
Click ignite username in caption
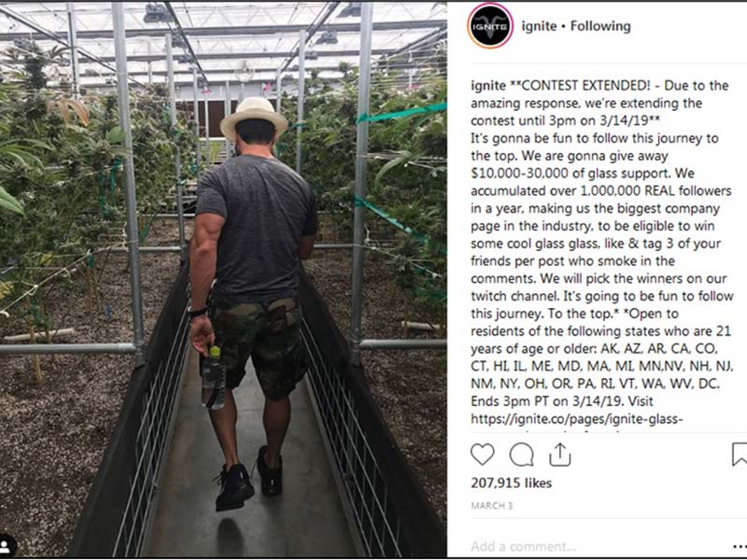point(487,86)
